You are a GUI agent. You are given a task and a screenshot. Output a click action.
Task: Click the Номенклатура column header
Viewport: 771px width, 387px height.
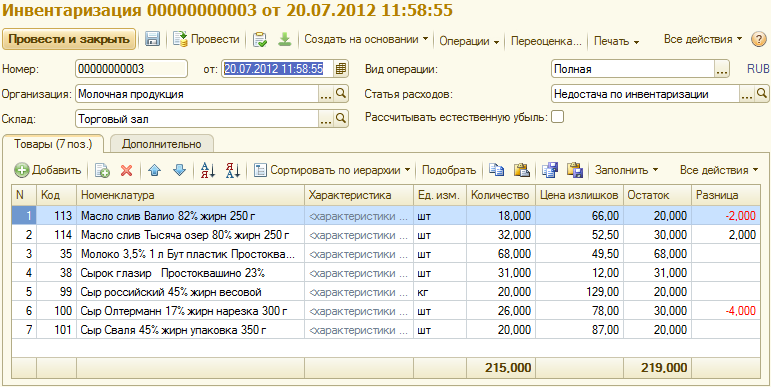click(191, 195)
